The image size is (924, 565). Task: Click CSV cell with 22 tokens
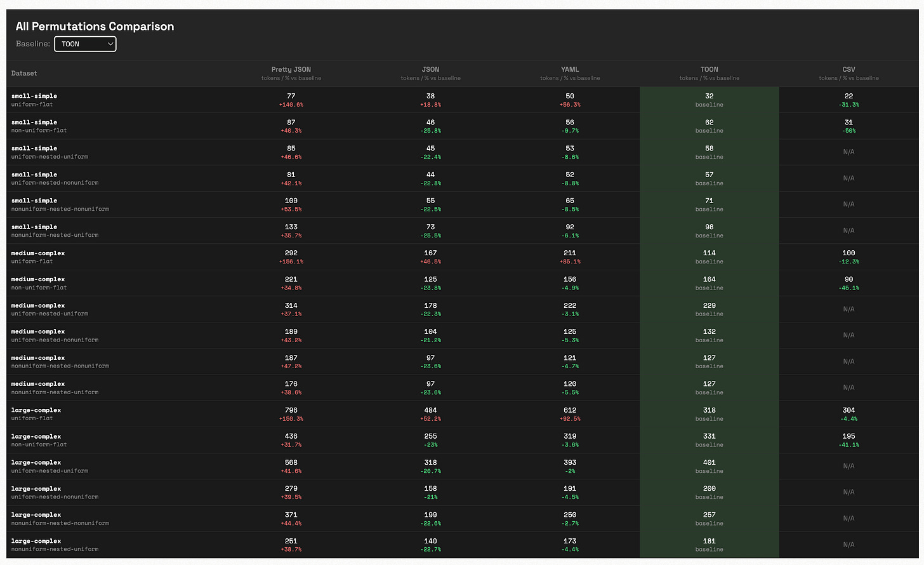click(x=848, y=100)
